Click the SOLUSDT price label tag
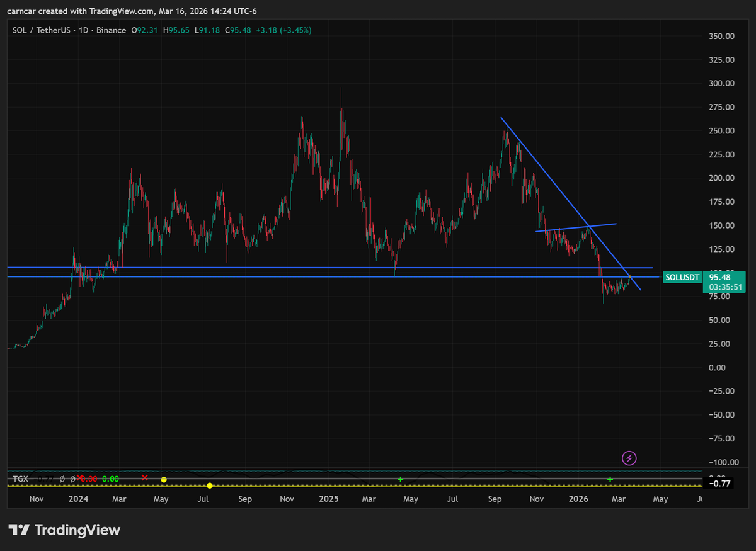Image resolution: width=756 pixels, height=551 pixels. (x=683, y=277)
